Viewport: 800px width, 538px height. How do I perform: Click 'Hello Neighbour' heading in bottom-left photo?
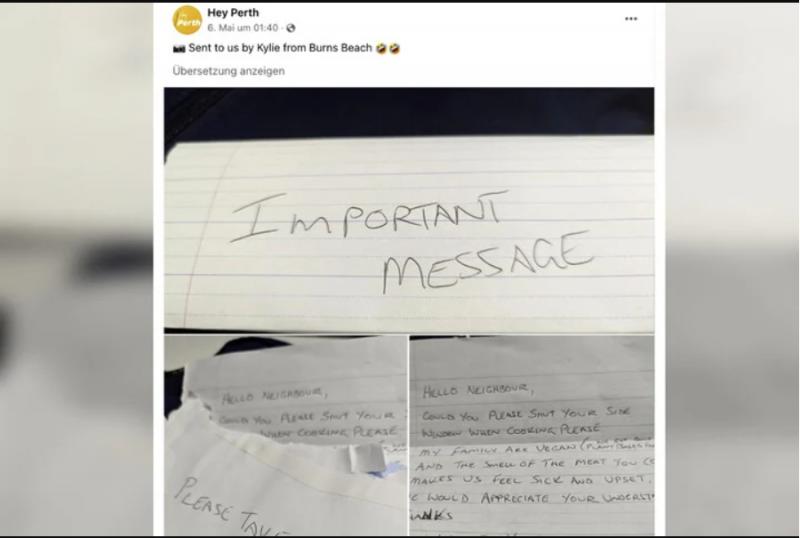click(274, 395)
